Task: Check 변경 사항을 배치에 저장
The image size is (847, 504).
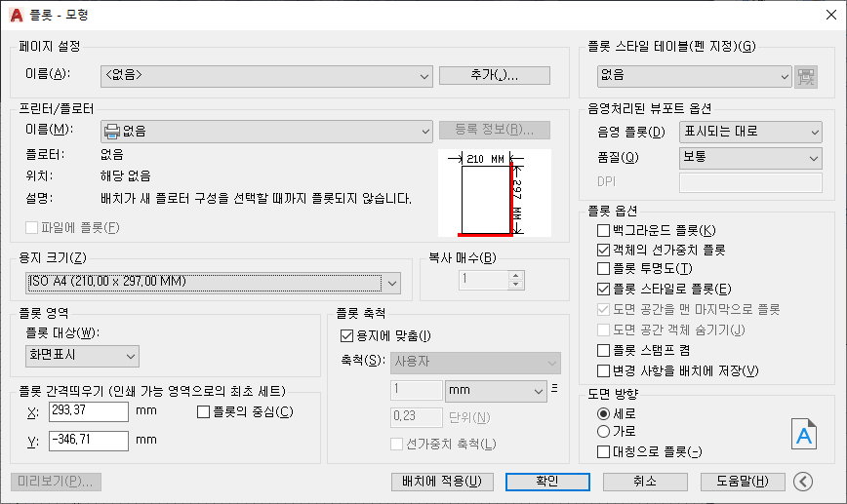Action: (x=603, y=370)
